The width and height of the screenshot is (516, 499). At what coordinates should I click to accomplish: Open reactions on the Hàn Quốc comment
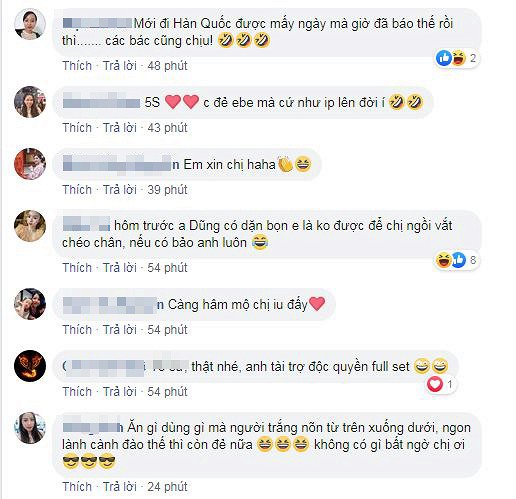click(x=457, y=58)
